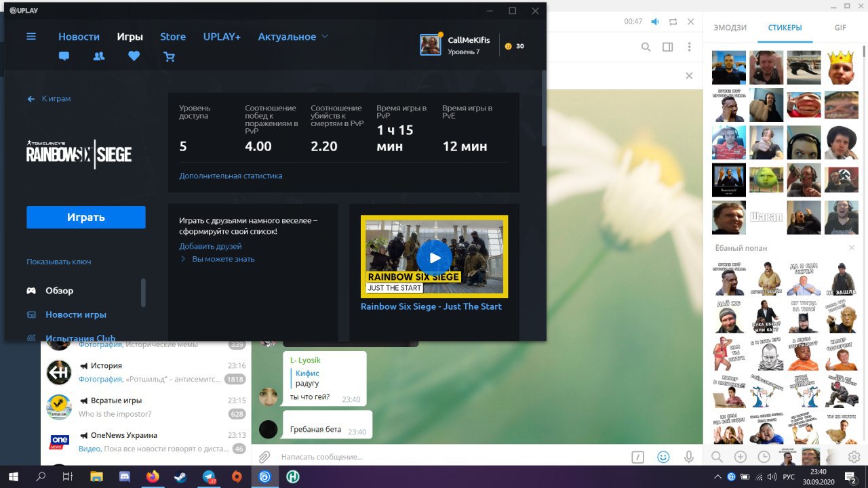This screenshot has width=868, height=488.
Task: Switch РУС input language in tray
Action: click(x=789, y=476)
